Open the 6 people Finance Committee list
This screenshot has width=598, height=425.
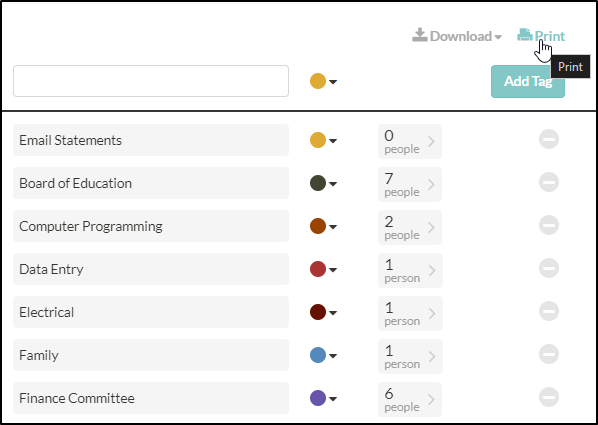tap(410, 399)
